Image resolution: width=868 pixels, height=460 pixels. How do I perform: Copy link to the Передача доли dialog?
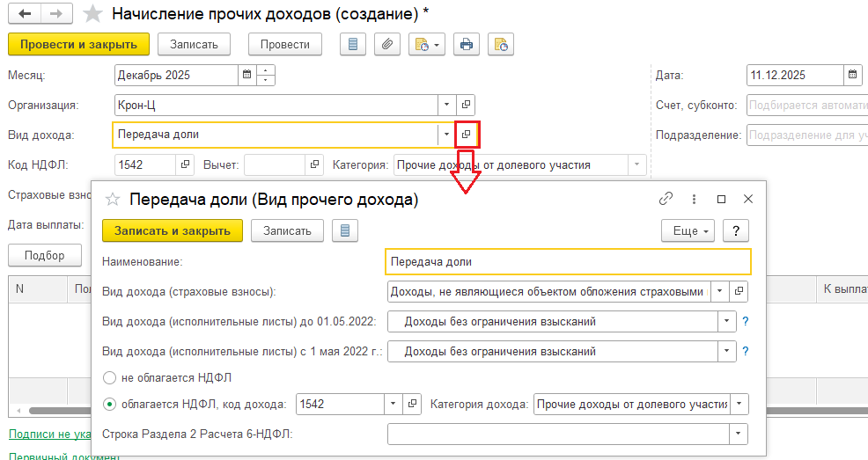point(666,200)
